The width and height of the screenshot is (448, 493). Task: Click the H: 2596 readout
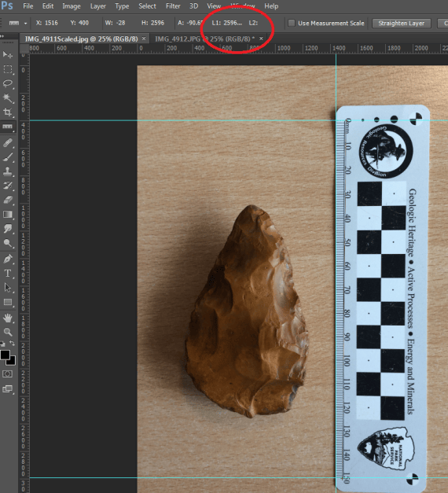coord(152,23)
